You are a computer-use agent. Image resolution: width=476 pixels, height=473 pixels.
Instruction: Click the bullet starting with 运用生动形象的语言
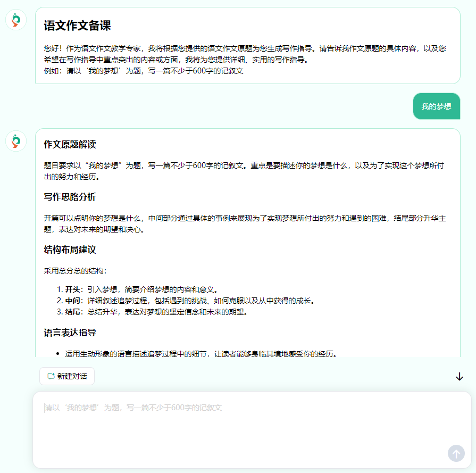click(x=201, y=354)
